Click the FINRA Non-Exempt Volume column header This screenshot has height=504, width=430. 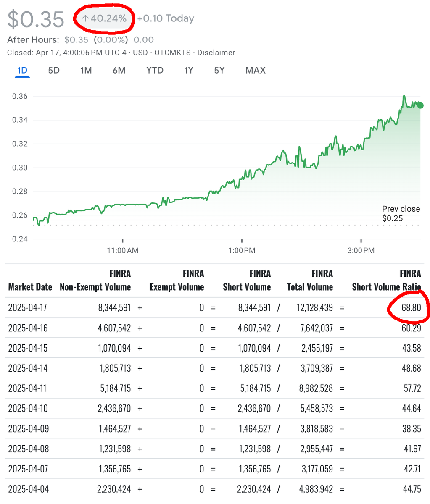click(x=95, y=281)
